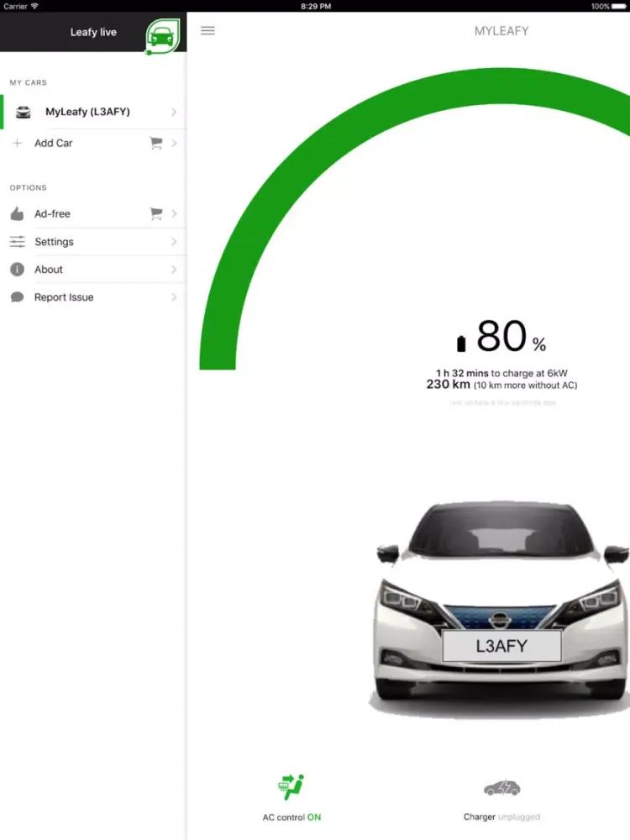Open the Ad-free option

(x=93, y=213)
